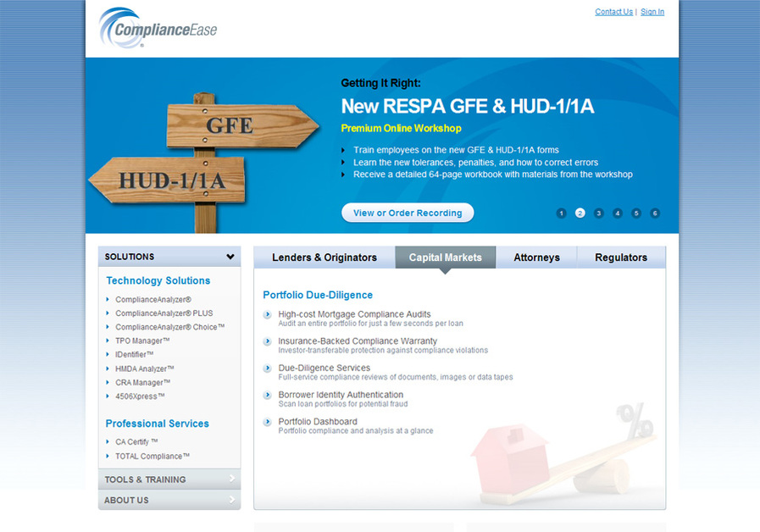Open Borrower Identity Authentication link
The image size is (760, 532).
click(341, 395)
